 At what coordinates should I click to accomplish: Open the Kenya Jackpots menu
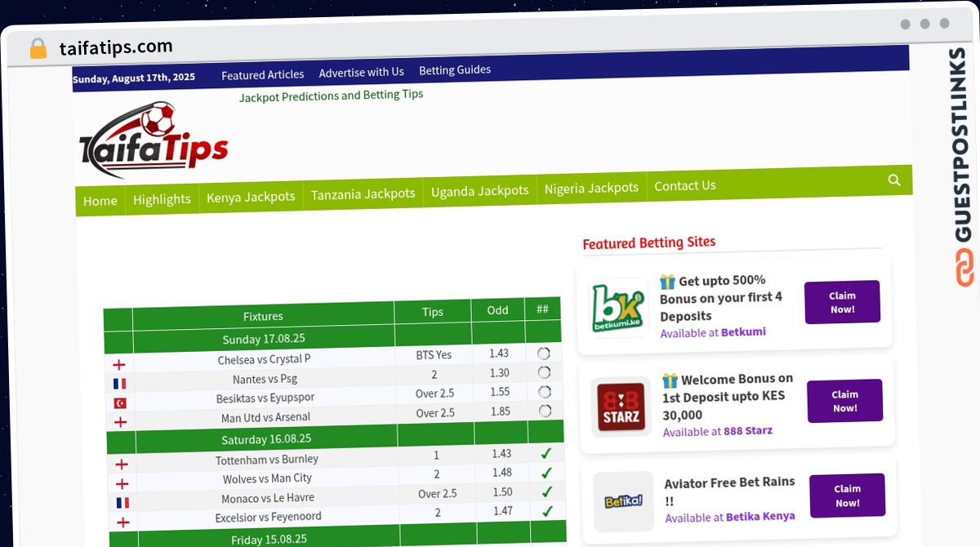[x=251, y=197]
